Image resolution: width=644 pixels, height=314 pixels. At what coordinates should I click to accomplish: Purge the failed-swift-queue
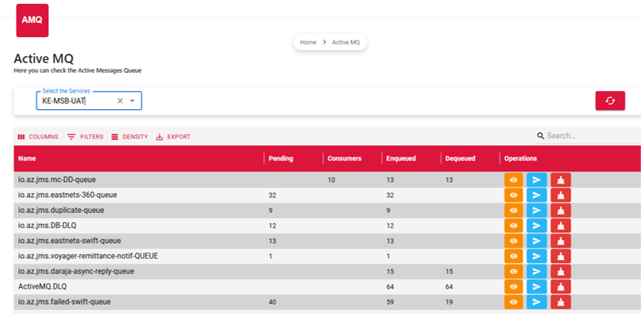(561, 302)
